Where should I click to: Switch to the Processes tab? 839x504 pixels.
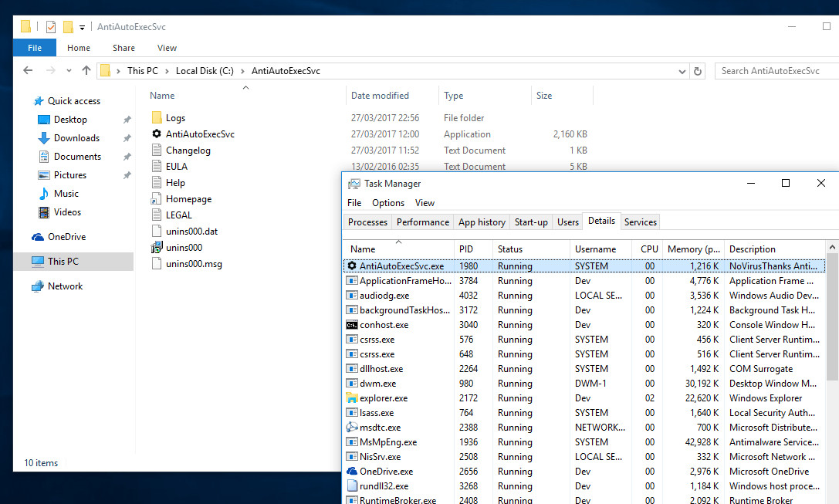coord(367,222)
